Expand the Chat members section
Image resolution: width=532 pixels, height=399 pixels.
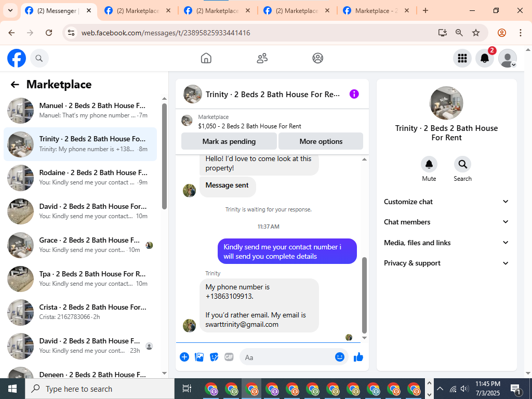pyautogui.click(x=446, y=222)
